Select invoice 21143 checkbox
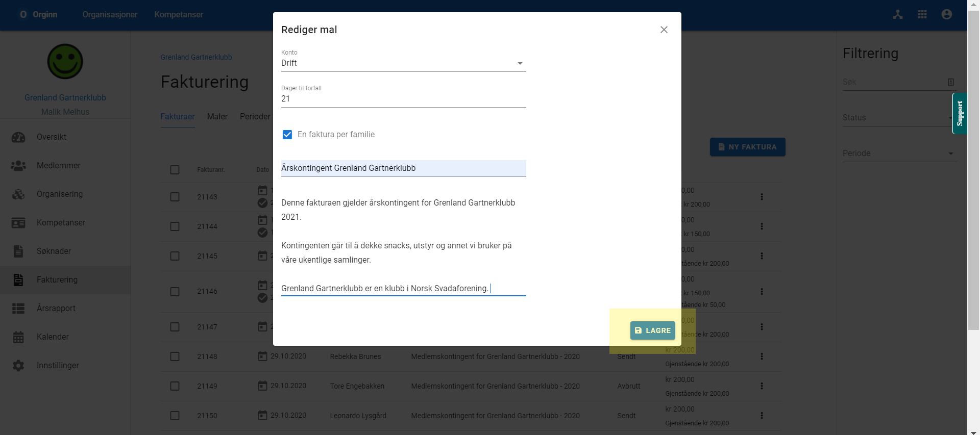Viewport: 980px width, 435px height. (x=175, y=197)
